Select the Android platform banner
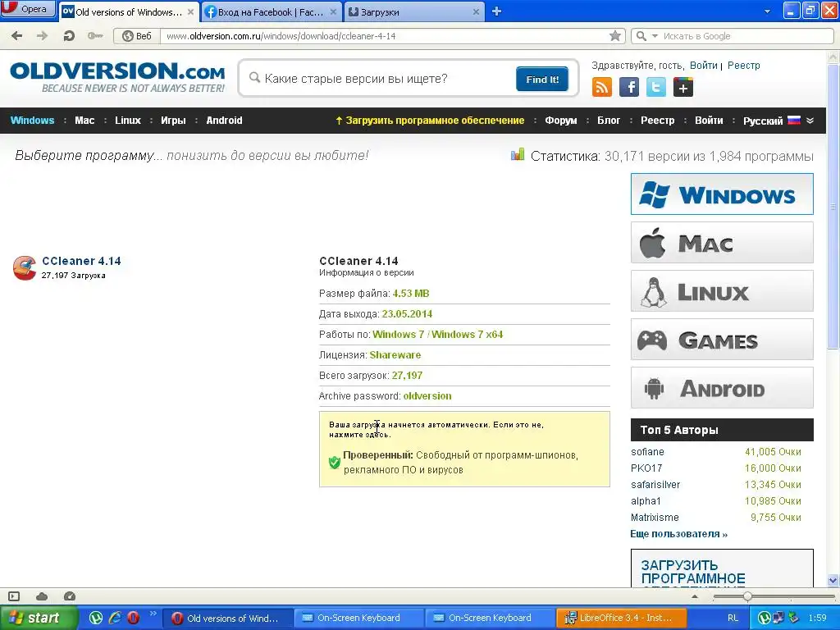The image size is (840, 630). pos(722,388)
